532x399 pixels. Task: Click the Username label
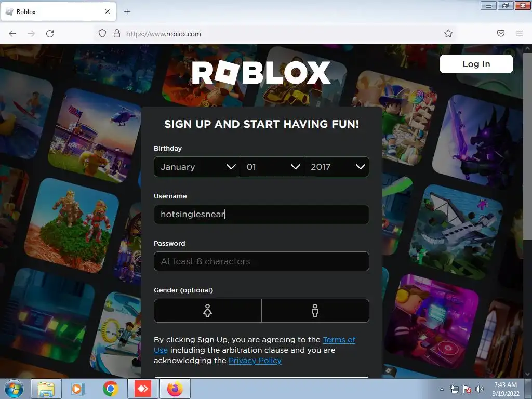pos(170,196)
